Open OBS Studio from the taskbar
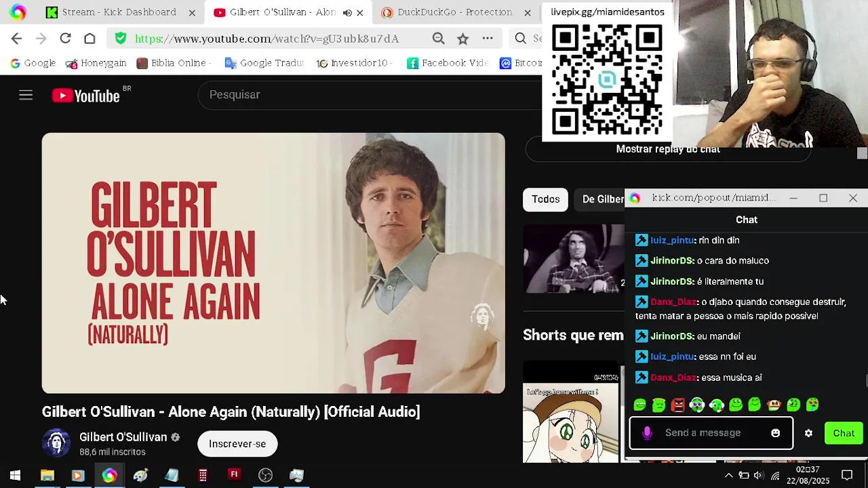 (x=265, y=475)
